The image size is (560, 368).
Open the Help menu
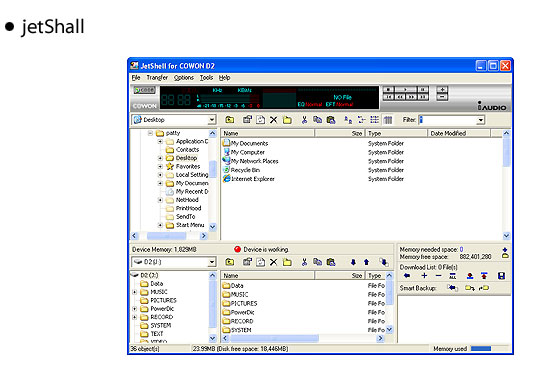click(x=224, y=78)
